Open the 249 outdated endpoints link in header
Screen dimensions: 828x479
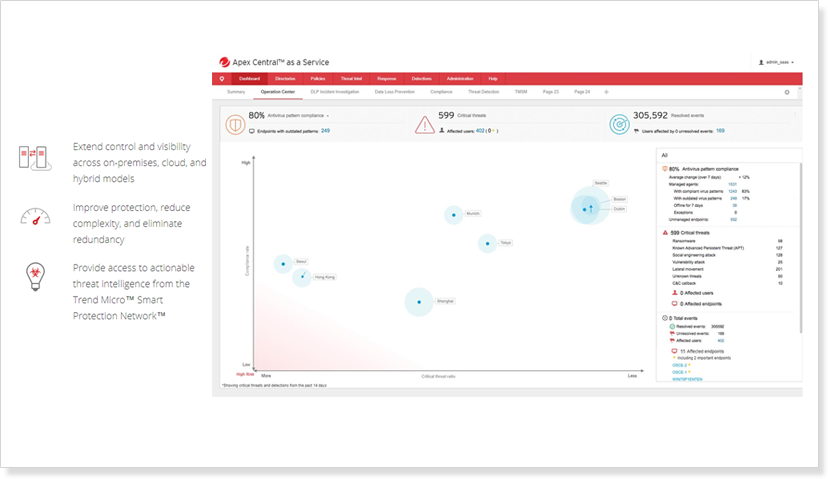[x=325, y=131]
